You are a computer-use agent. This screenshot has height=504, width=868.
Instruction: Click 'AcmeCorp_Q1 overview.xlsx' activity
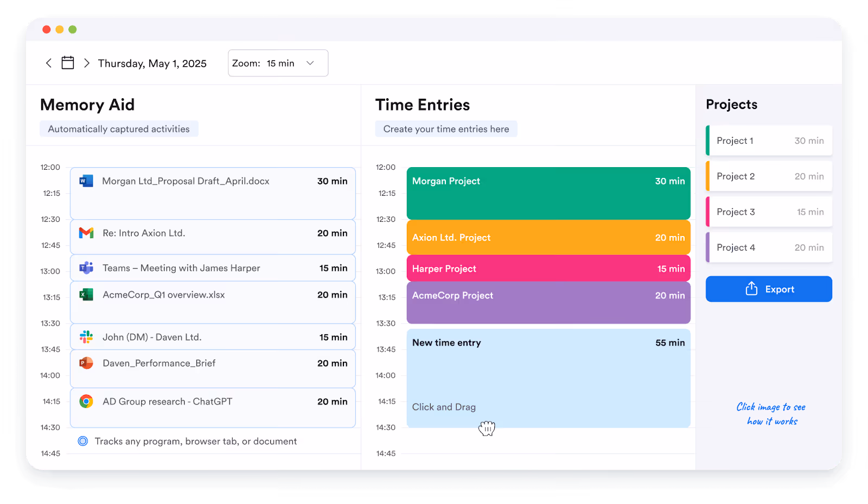tap(213, 302)
